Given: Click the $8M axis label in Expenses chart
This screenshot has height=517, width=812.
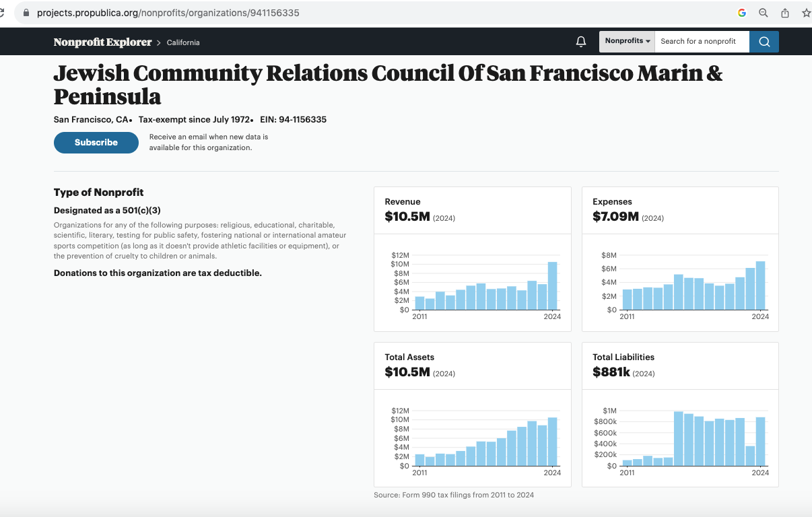Looking at the screenshot, I should (609, 256).
